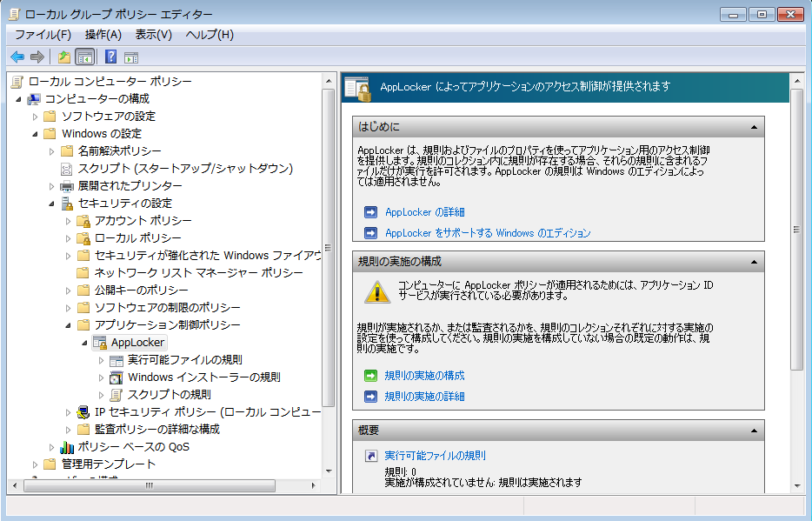Toggle the Show/Hide action pane icon

tap(131, 57)
